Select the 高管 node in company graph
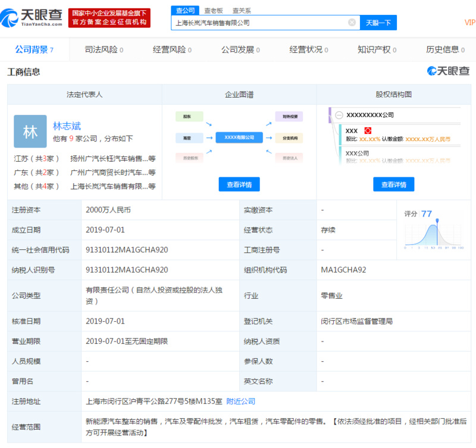Viewport: 476px width, 448px height. pyautogui.click(x=189, y=137)
